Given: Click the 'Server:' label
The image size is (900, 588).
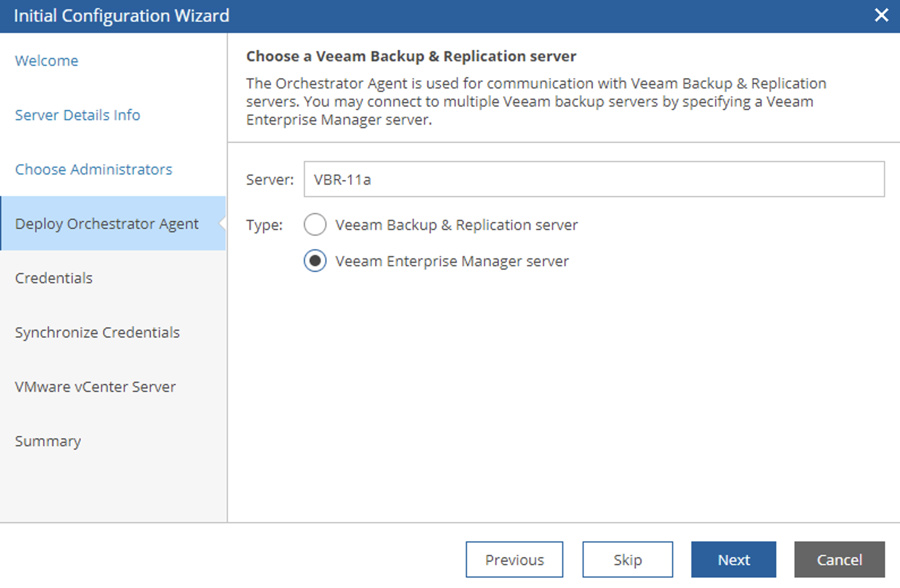Looking at the screenshot, I should click(x=270, y=180).
